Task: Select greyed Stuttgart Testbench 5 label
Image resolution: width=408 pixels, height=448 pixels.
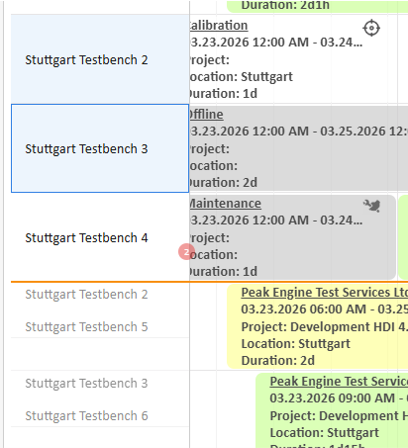Action: (86, 327)
